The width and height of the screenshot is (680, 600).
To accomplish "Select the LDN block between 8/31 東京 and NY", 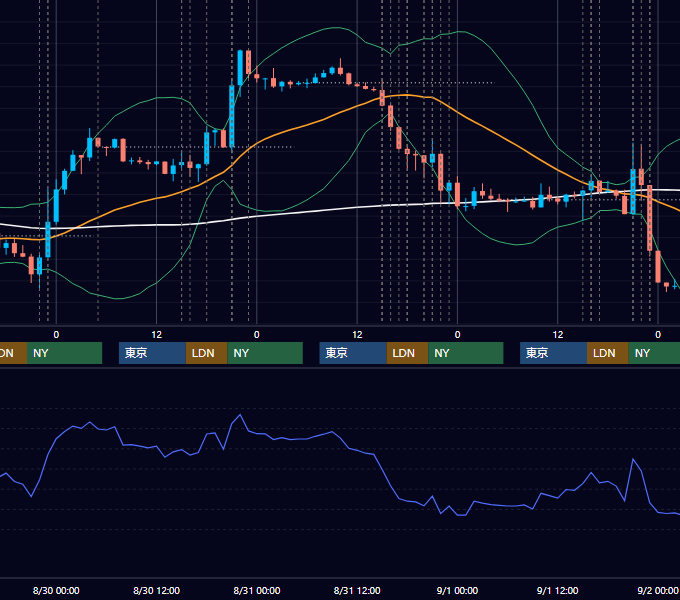I will coord(407,353).
